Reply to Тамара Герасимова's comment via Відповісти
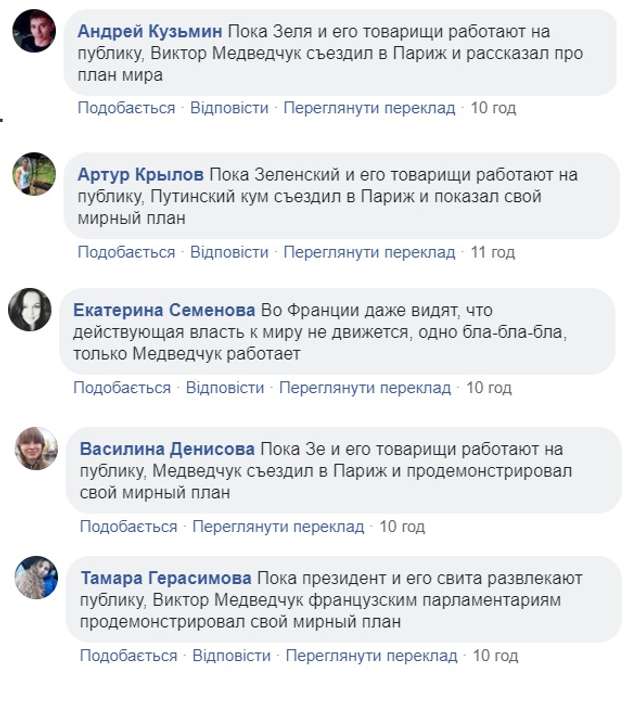Screen dimensions: 640x705 pyautogui.click(x=232, y=656)
